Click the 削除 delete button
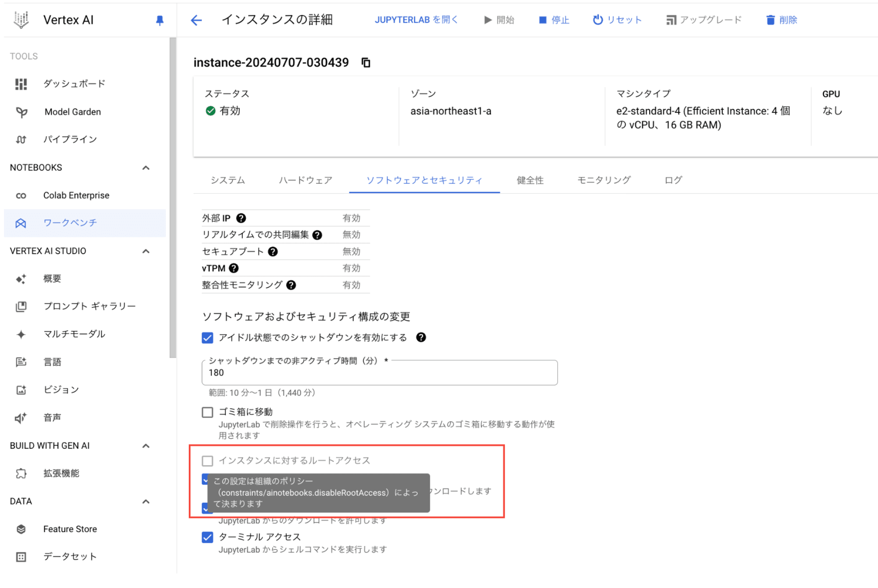Viewport: 878px width, 588px height. 782,20
